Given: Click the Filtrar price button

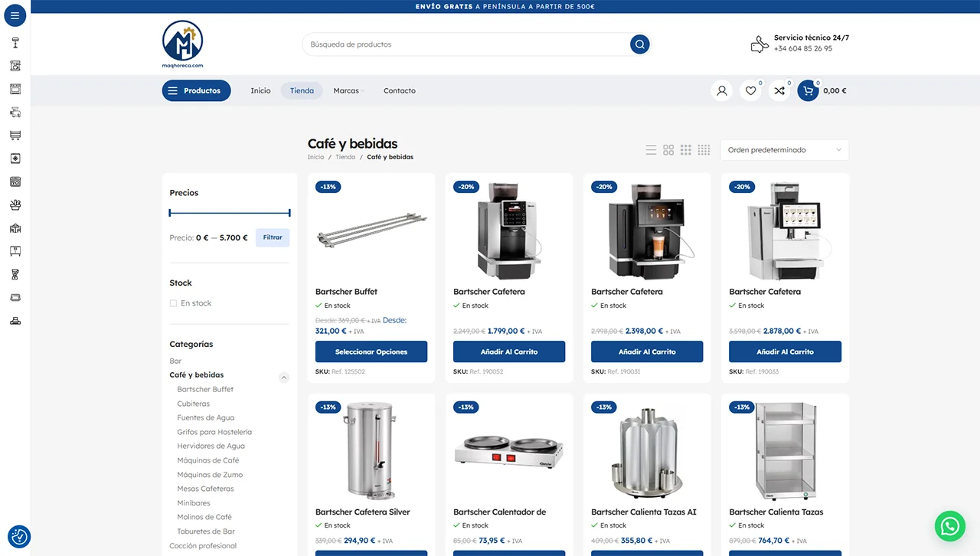Looking at the screenshot, I should (x=273, y=237).
